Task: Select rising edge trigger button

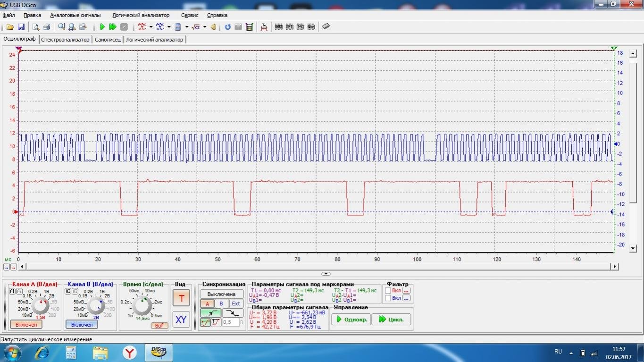Action: click(210, 313)
